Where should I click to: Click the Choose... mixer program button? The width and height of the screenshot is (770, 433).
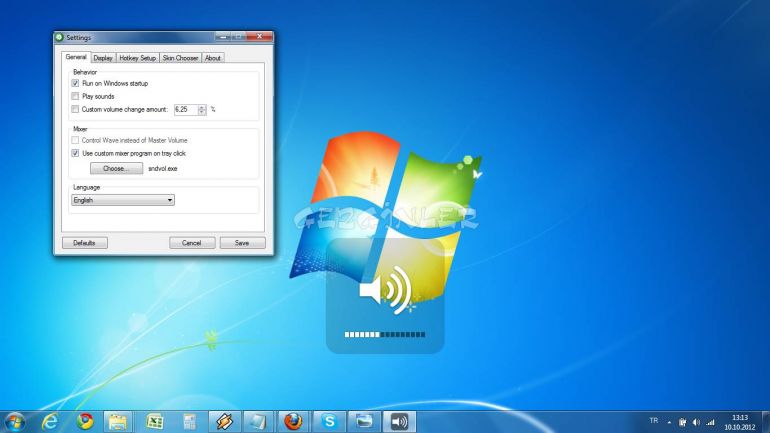tap(116, 168)
